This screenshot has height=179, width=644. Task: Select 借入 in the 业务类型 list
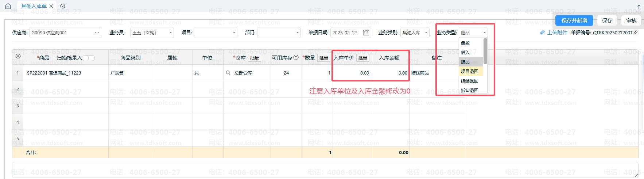pyautogui.click(x=471, y=52)
